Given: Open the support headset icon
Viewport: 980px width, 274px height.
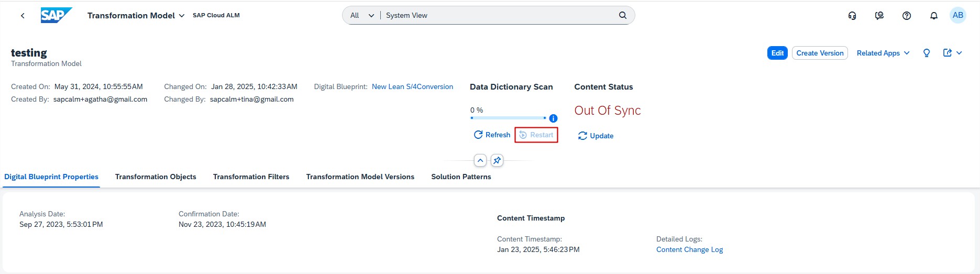Looking at the screenshot, I should 852,16.
